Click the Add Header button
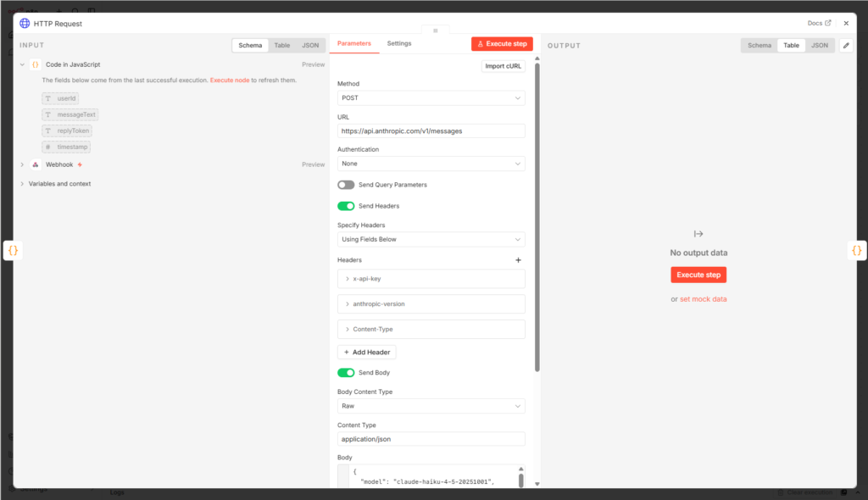Screen dimensions: 868x500 [366, 352]
